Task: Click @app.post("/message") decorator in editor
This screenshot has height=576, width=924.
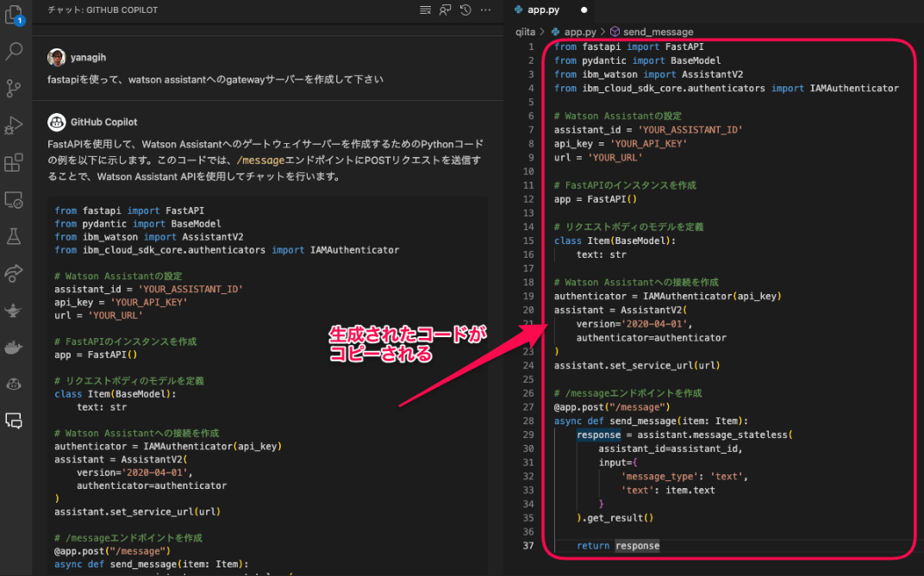Action: coord(612,407)
